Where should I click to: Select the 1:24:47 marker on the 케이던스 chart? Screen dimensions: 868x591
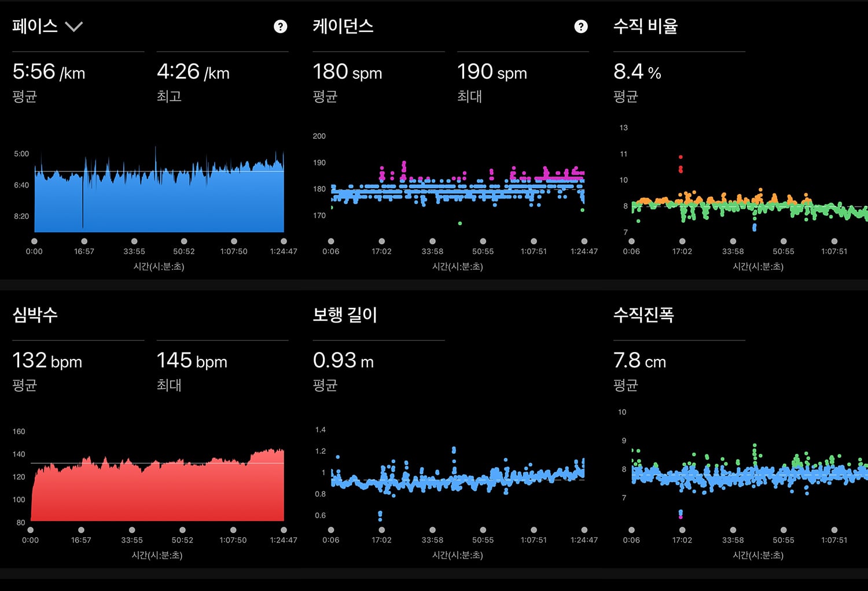click(584, 241)
